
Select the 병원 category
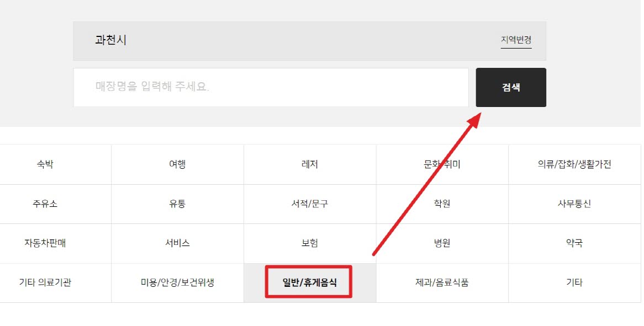[x=442, y=243]
